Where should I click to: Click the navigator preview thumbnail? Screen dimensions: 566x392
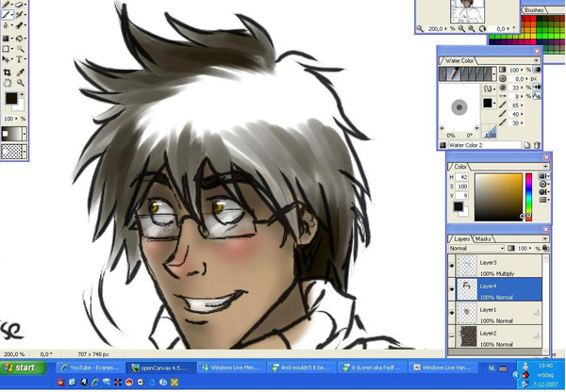[x=467, y=11]
